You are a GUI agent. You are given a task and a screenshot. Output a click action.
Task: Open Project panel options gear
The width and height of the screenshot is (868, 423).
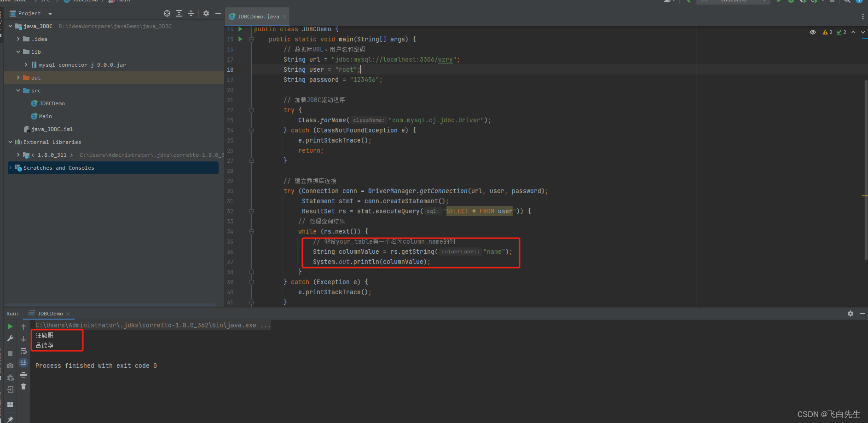(x=206, y=13)
